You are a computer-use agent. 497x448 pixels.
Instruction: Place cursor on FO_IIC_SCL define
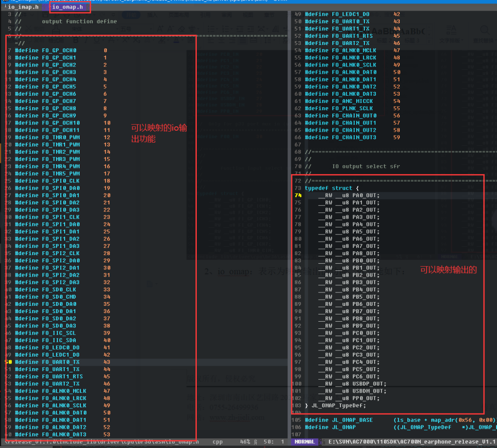coord(62,333)
